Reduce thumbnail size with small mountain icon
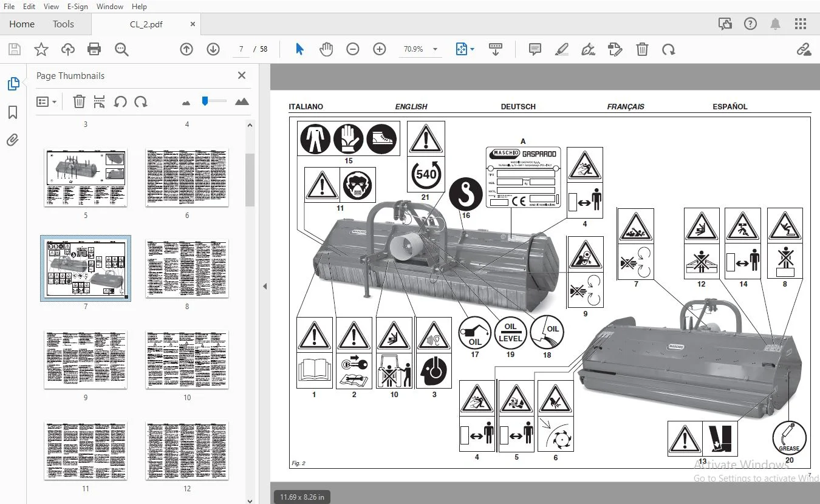This screenshot has width=820, height=504. 186,103
